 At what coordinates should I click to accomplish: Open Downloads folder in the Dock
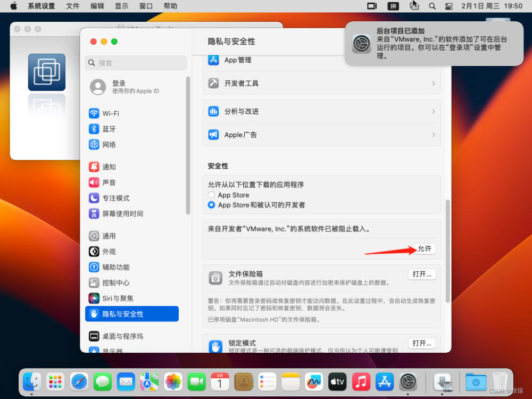point(476,381)
